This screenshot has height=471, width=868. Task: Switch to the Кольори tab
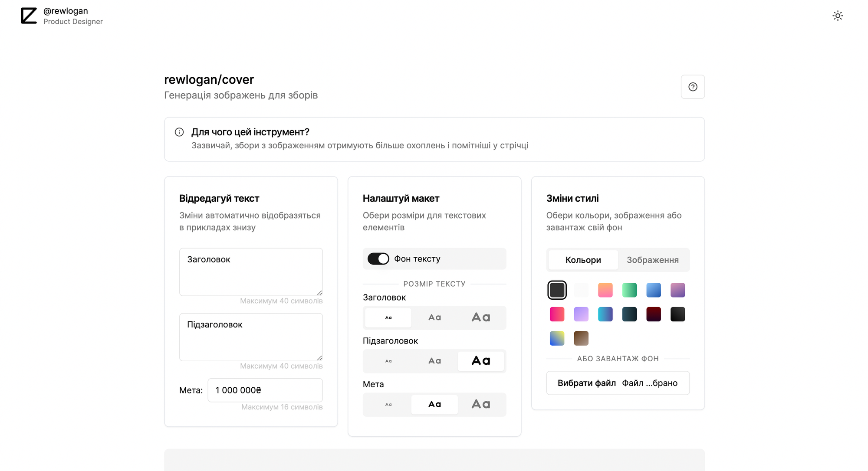[x=583, y=260]
